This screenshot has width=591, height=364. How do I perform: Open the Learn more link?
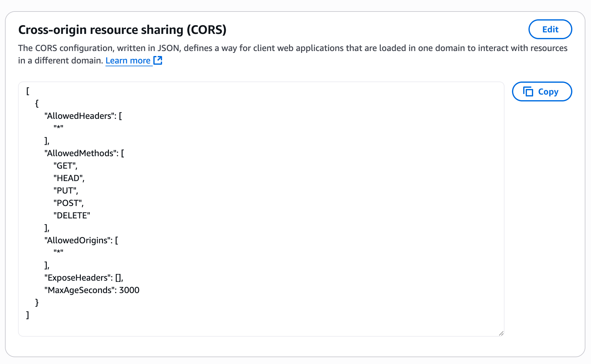[x=128, y=60]
